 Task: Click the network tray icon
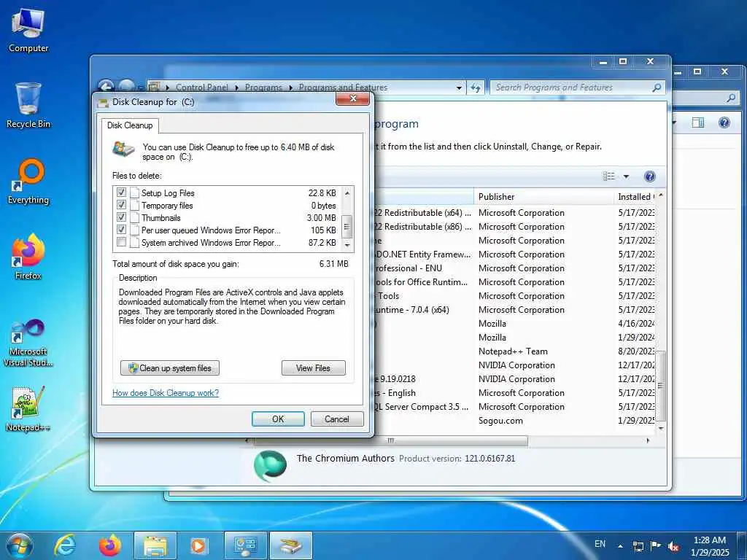(638, 545)
